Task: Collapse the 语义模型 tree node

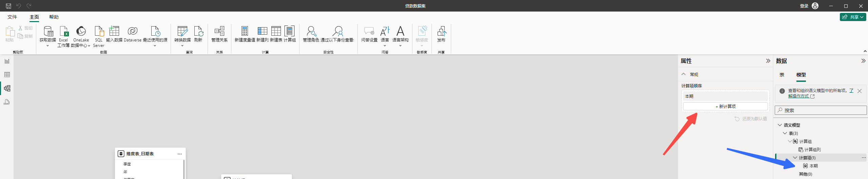Action: (x=780, y=125)
